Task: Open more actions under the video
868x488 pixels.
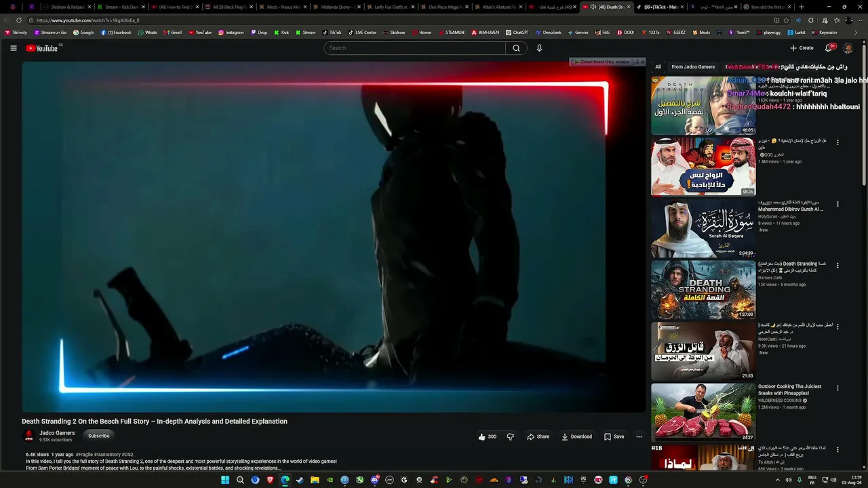Action: click(639, 436)
